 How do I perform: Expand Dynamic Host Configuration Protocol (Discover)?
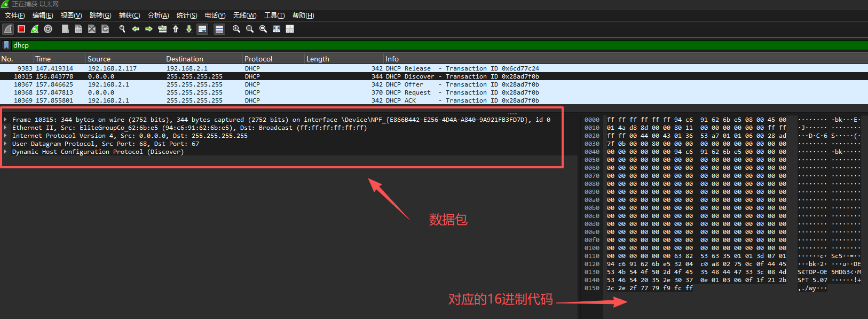6,152
